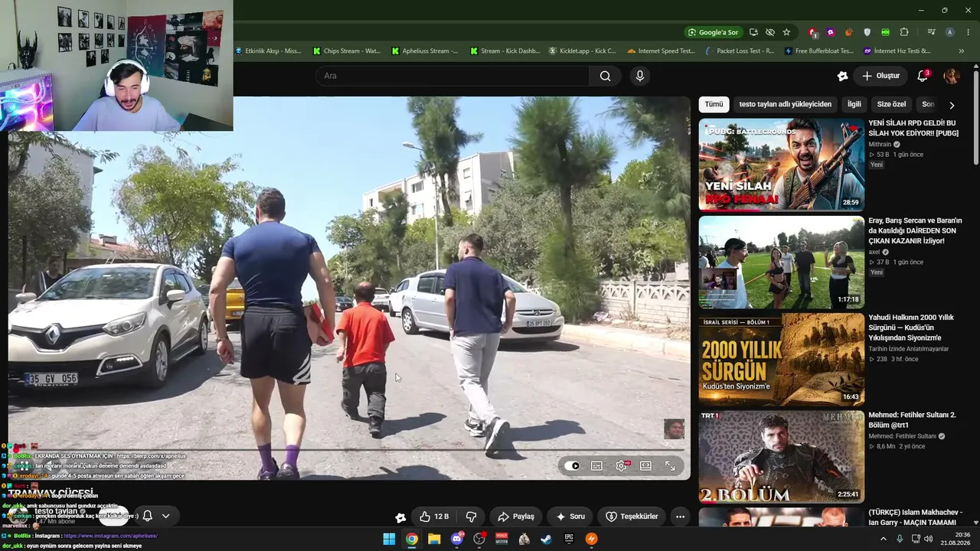The height and width of the screenshot is (551, 980).
Task: Open more actions three-dot button under video
Action: (x=680, y=517)
